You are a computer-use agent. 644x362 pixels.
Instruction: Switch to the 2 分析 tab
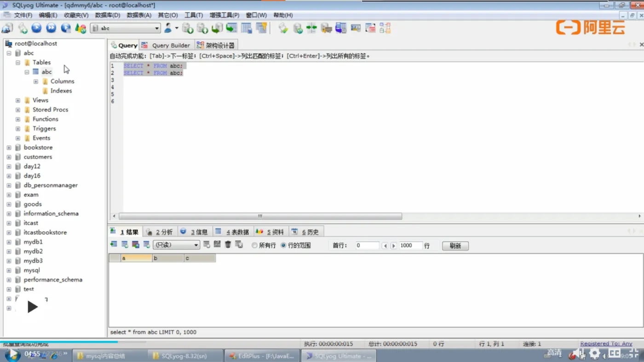(160, 232)
